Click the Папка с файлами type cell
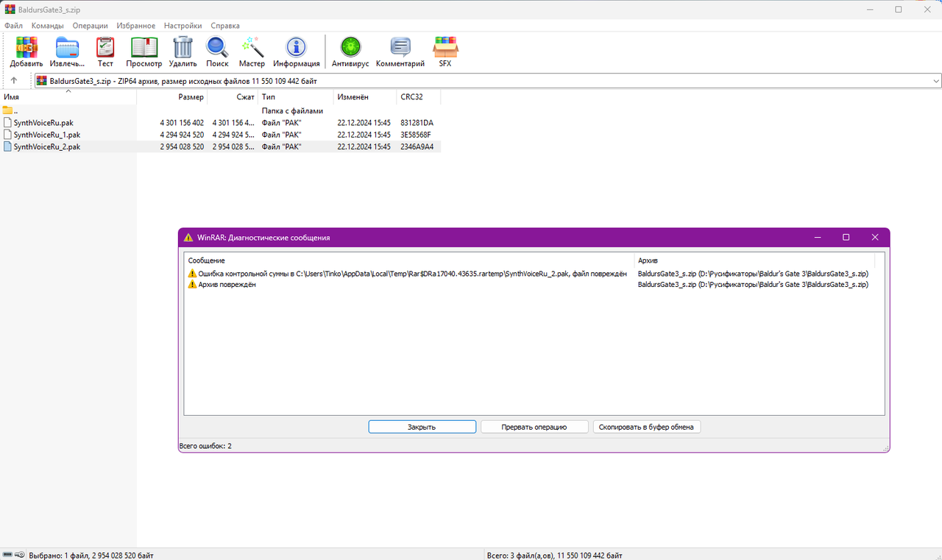Viewport: 942px width, 560px height. tap(292, 110)
